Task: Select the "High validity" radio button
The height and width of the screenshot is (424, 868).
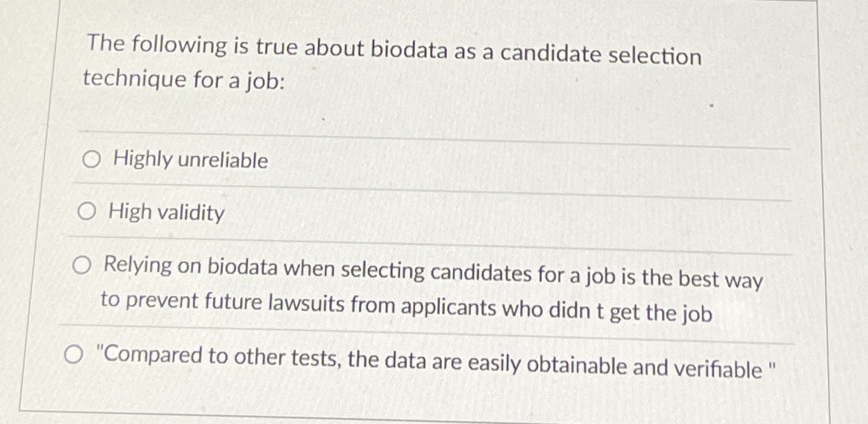Action: (x=87, y=211)
